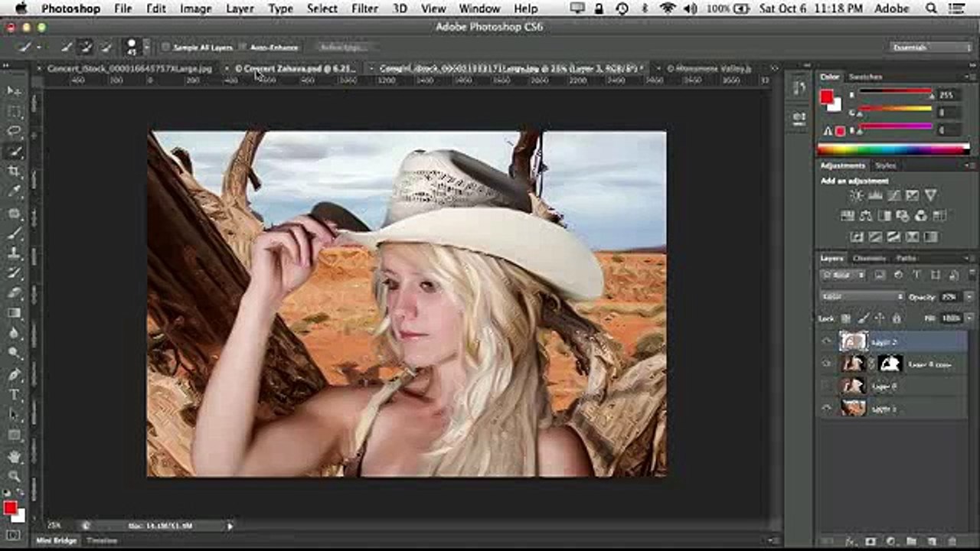980x551 pixels.
Task: Choose Subtract from selection brush option
Action: tap(106, 47)
